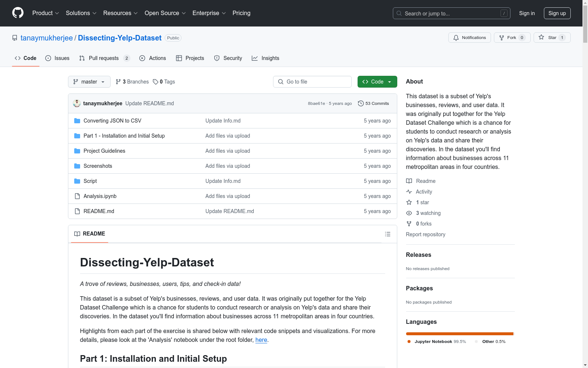This screenshot has width=588, height=368.
Task: Click the 'Update README.md' commit message in header
Action: pyautogui.click(x=150, y=103)
